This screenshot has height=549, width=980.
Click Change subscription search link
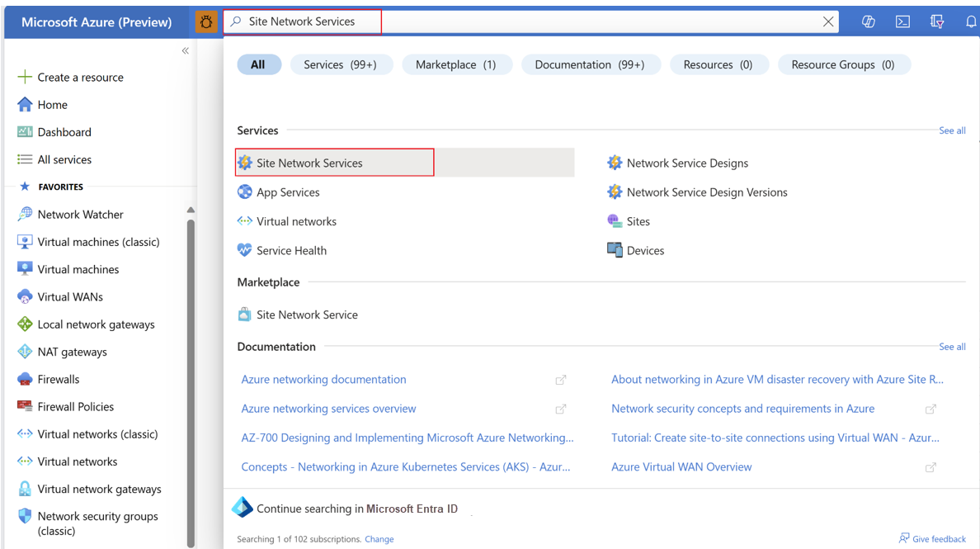pyautogui.click(x=379, y=539)
